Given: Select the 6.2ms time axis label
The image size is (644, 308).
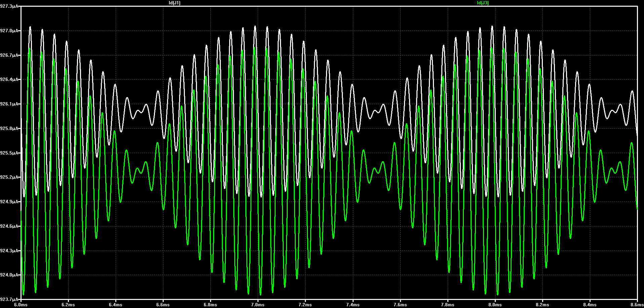Looking at the screenshot, I should tap(68, 305).
